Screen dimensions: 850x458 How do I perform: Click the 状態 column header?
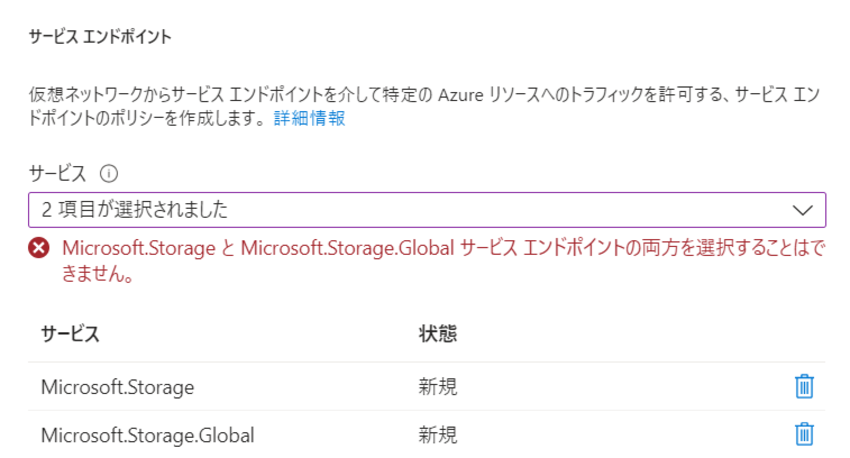437,333
